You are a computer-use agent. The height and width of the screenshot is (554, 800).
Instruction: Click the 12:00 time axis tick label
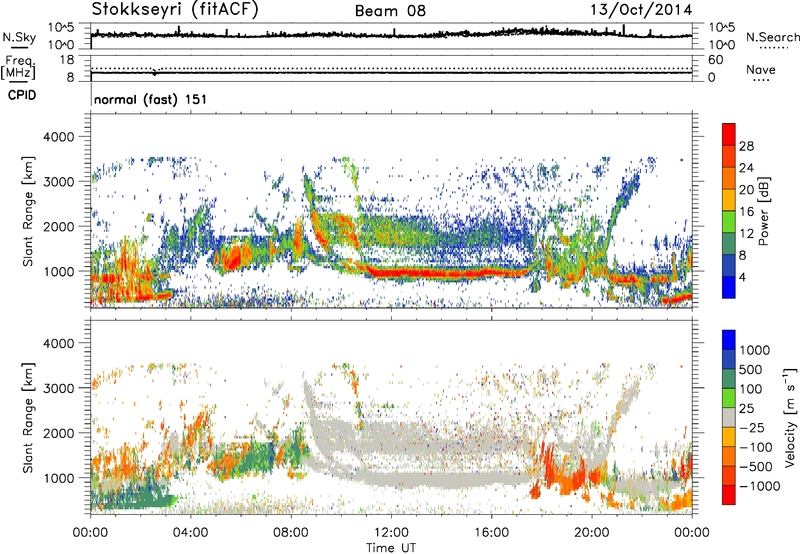[391, 533]
